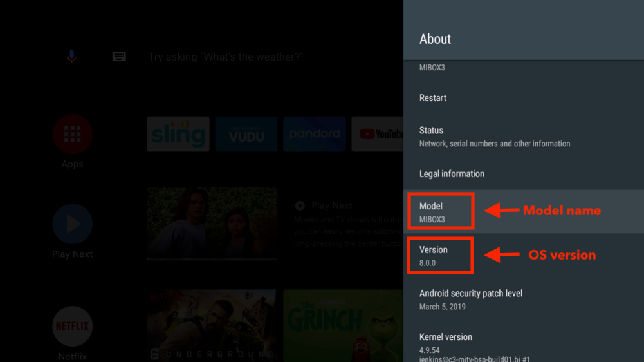
Task: Click the Play Next heading beside thumbnail
Action: point(331,205)
